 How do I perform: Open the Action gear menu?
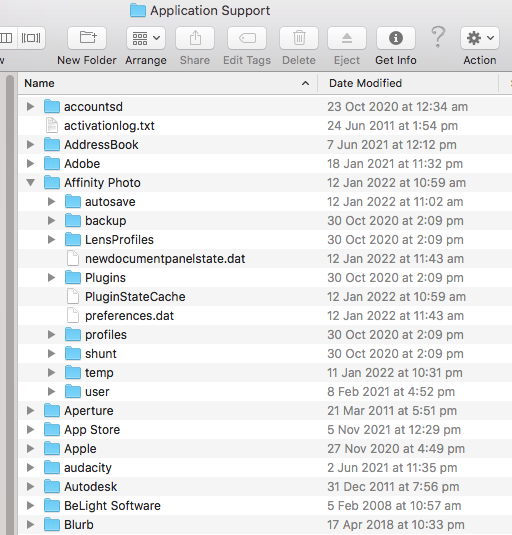pyautogui.click(x=480, y=38)
